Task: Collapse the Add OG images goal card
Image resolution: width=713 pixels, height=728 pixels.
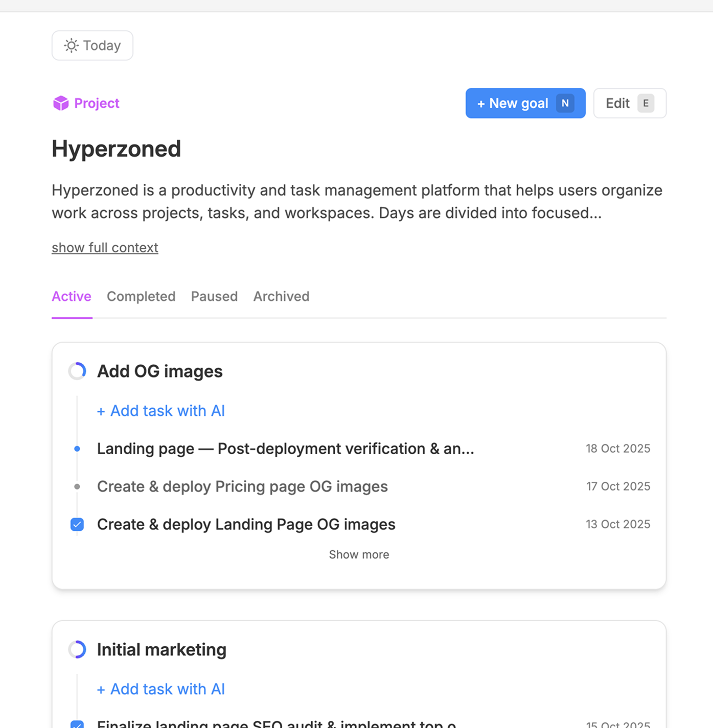Action: point(159,370)
